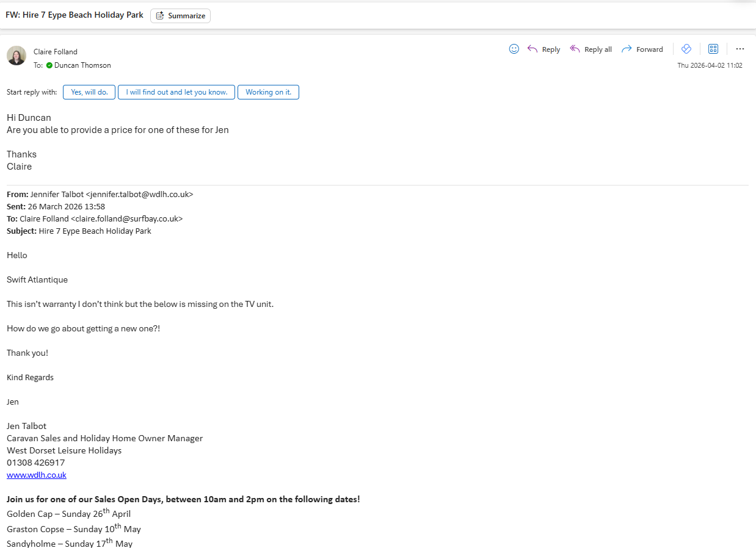Click the Reply all button
Image resolution: width=756 pixels, height=548 pixels.
[x=591, y=49]
